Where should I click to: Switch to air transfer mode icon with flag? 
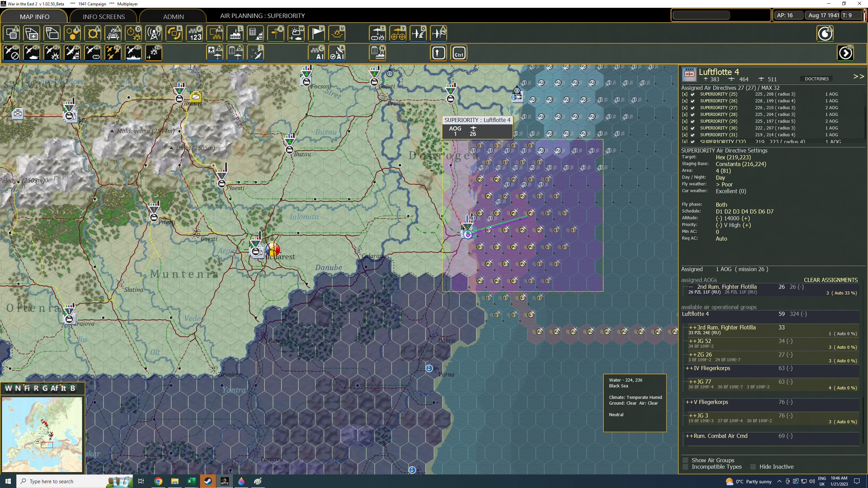tap(438, 34)
